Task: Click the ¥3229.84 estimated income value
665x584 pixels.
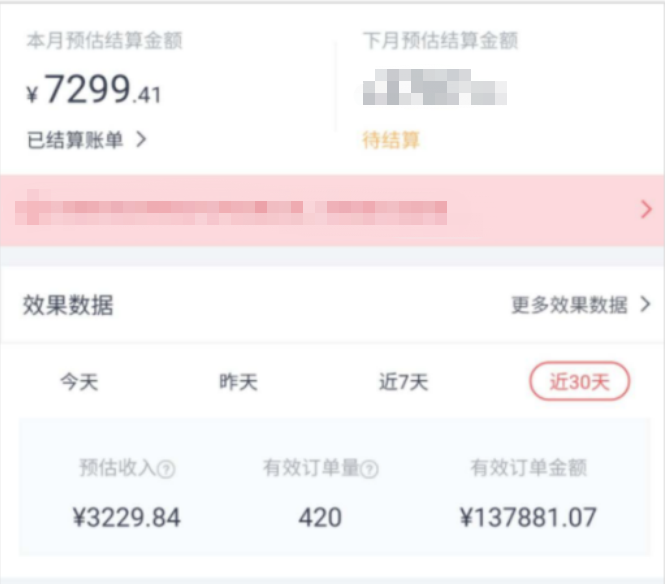Action: [x=126, y=517]
